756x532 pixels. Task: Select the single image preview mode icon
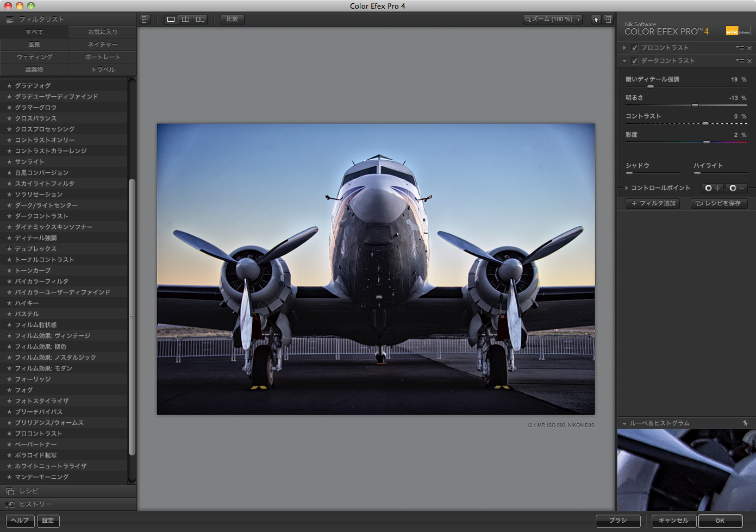pos(171,18)
